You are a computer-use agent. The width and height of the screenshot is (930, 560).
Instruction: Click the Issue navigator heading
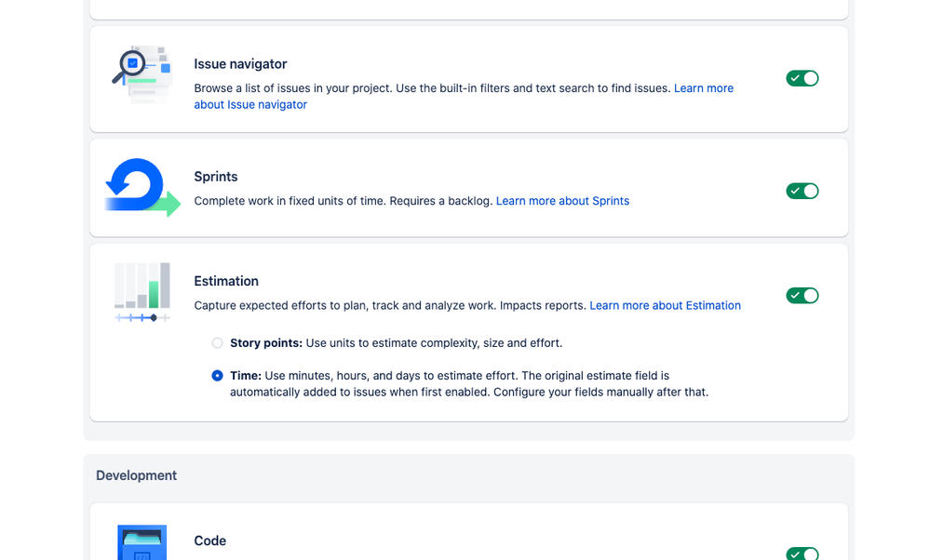point(240,64)
